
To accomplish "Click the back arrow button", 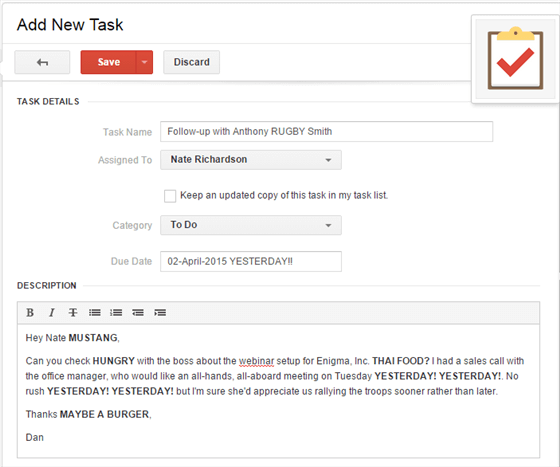I will click(42, 62).
